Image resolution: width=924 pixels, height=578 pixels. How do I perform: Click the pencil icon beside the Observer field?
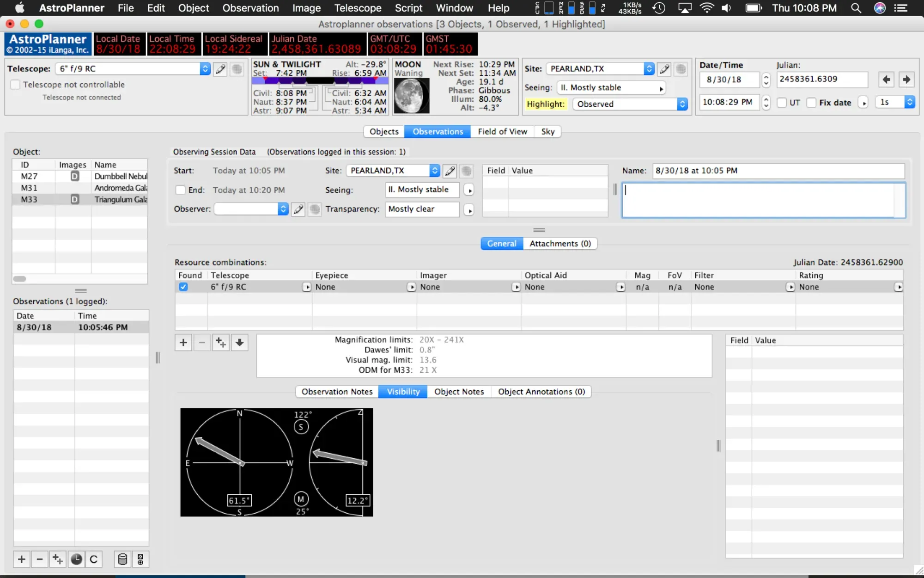tap(298, 209)
